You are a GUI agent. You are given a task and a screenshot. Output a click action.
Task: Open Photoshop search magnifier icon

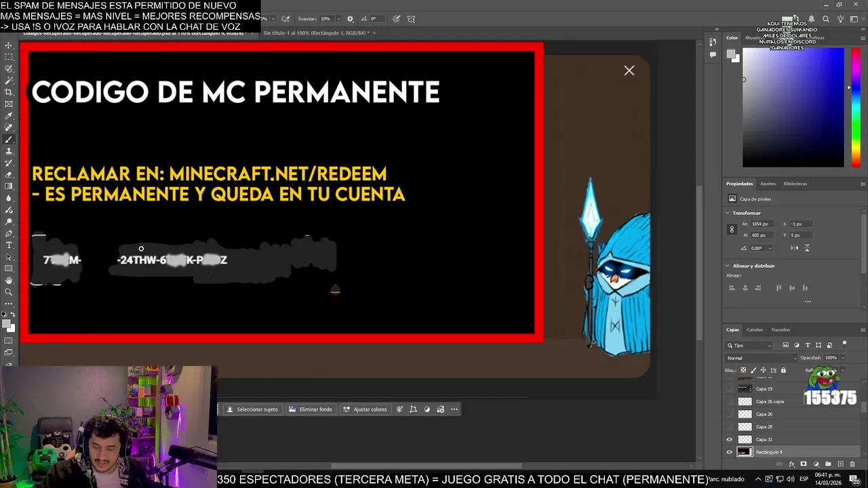pos(825,20)
